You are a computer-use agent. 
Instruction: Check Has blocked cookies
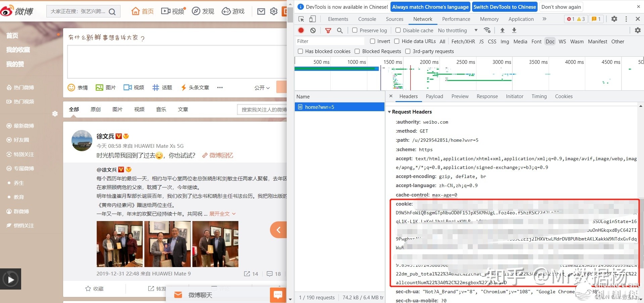tap(300, 51)
